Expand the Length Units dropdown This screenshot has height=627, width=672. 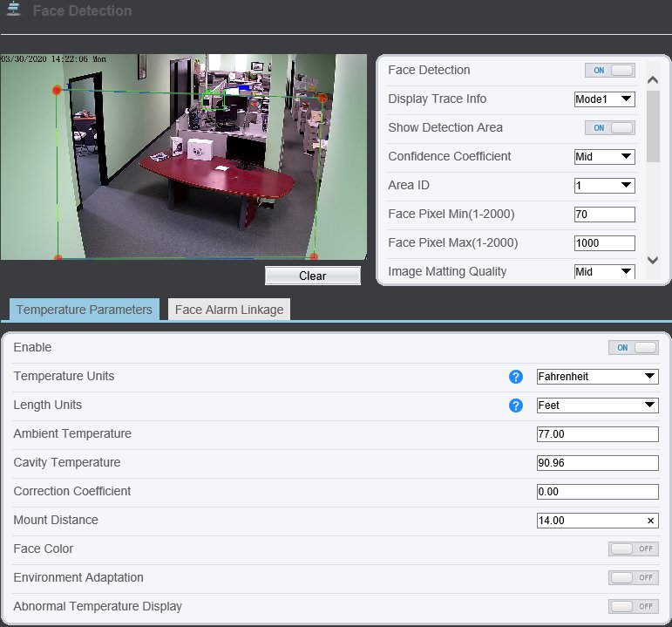pyautogui.click(x=597, y=406)
